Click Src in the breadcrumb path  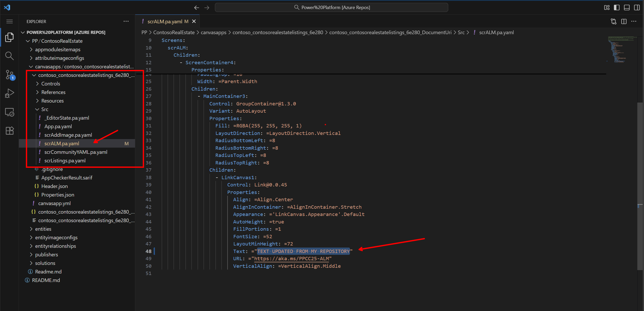point(461,32)
